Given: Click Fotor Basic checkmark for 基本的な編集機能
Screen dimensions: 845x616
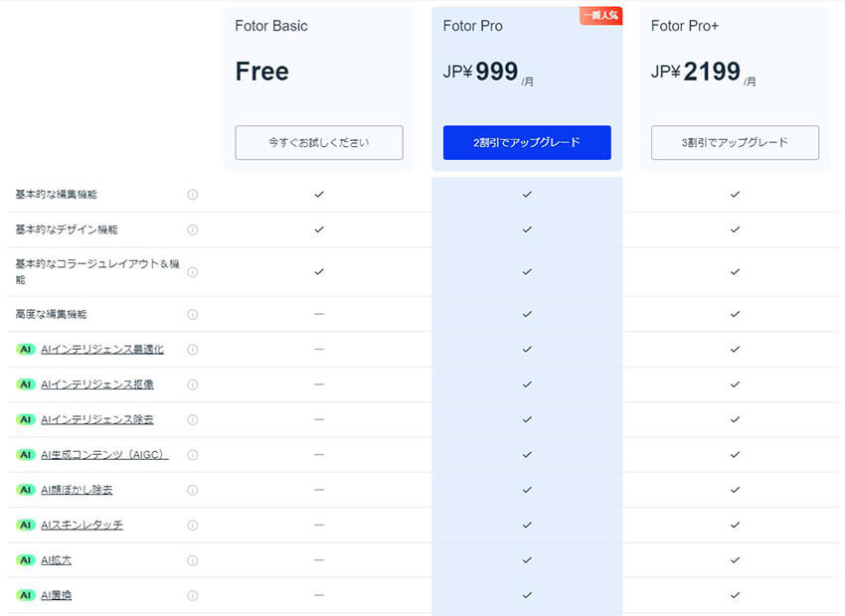Looking at the screenshot, I should pyautogui.click(x=319, y=195).
